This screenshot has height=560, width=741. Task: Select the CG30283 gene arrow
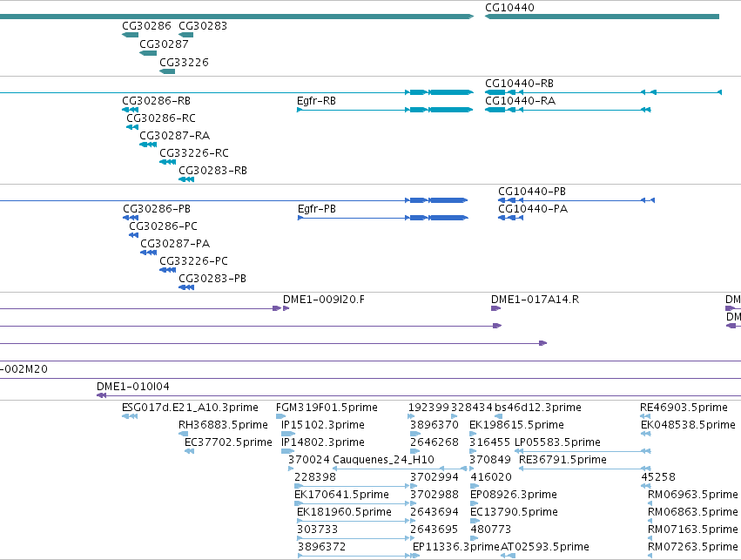[x=185, y=35]
